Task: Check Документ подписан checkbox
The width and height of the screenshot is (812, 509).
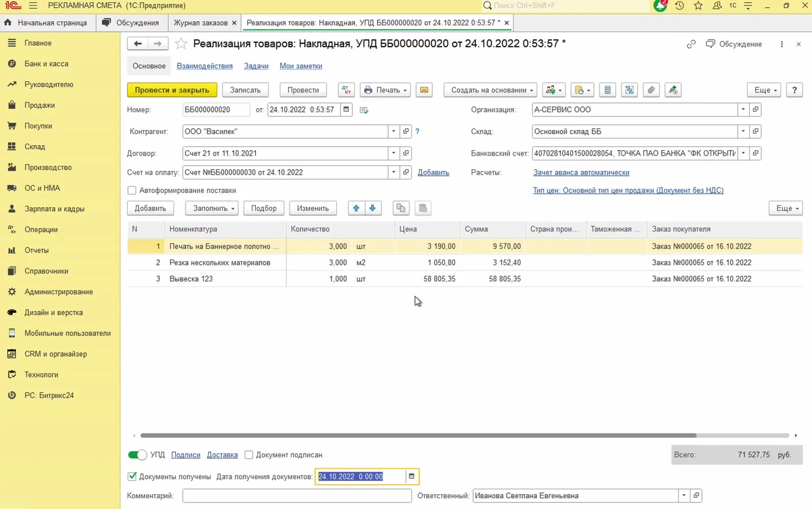Action: [249, 455]
